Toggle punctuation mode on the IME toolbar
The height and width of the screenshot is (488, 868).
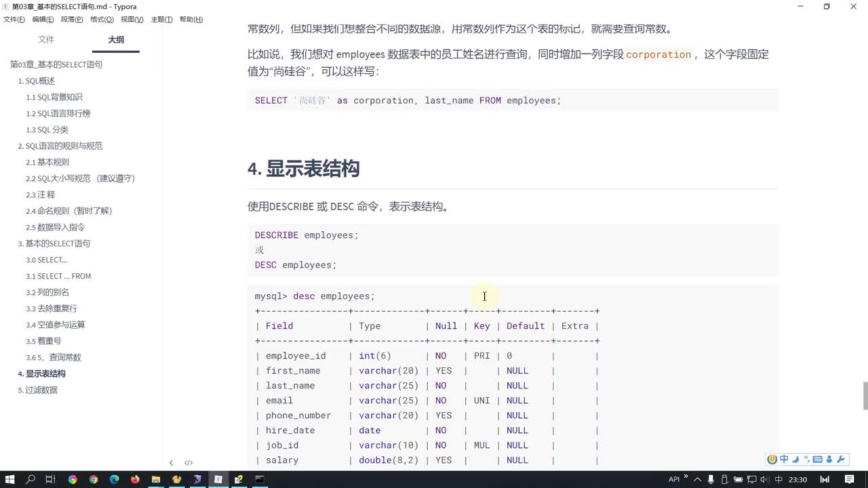coord(806,459)
